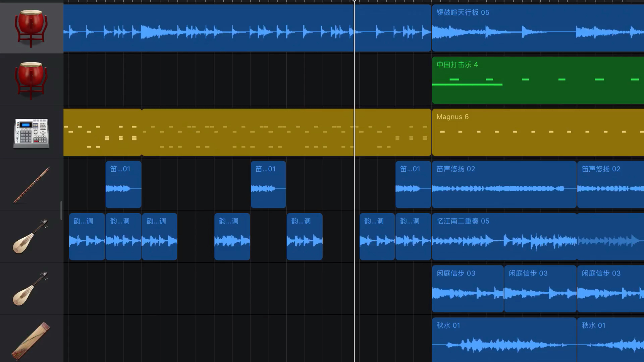Click the playhead position marker at top
The height and width of the screenshot is (362, 644).
coord(354,1)
